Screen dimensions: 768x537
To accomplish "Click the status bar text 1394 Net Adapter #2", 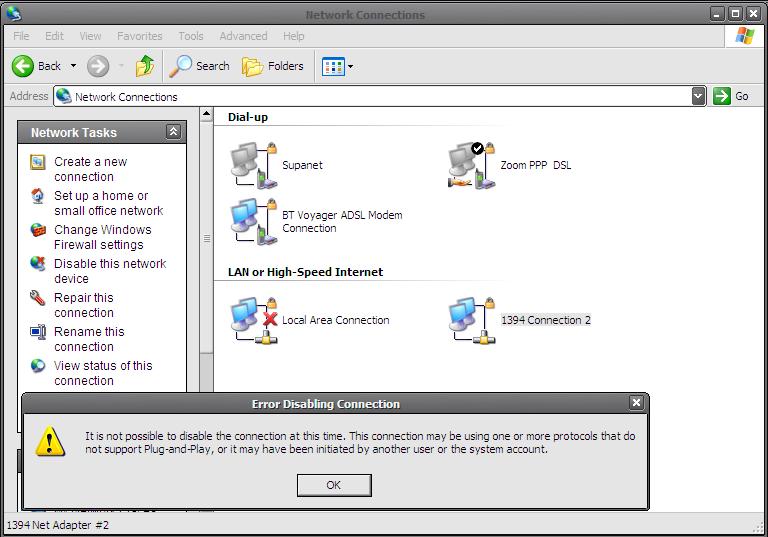I will (x=58, y=525).
